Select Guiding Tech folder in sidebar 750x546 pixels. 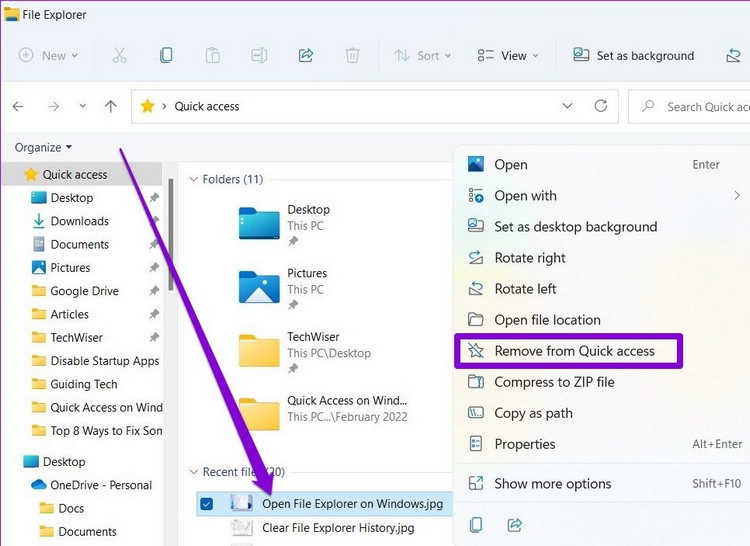tap(82, 384)
